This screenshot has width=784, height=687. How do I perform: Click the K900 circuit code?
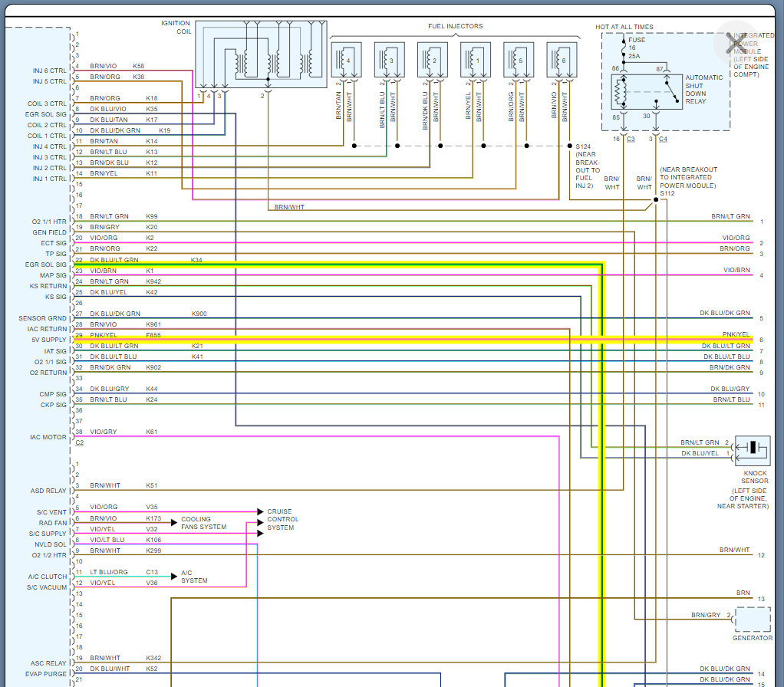[x=199, y=314]
